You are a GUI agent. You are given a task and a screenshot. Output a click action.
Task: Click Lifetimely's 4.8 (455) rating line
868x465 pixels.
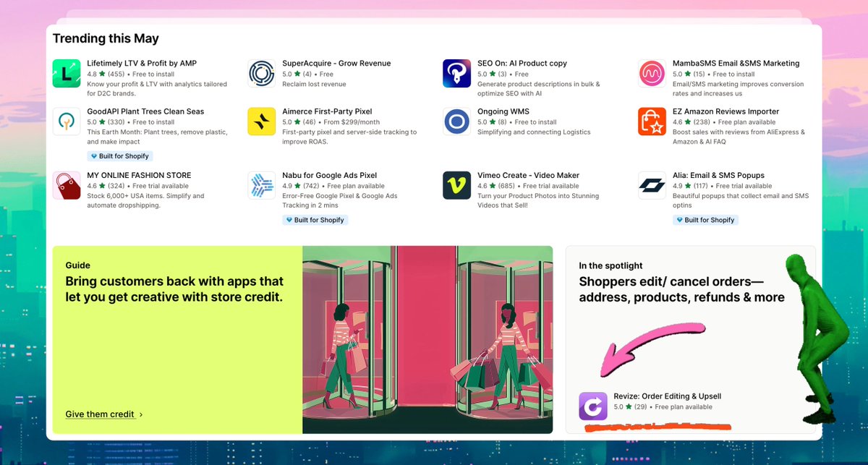click(131, 74)
